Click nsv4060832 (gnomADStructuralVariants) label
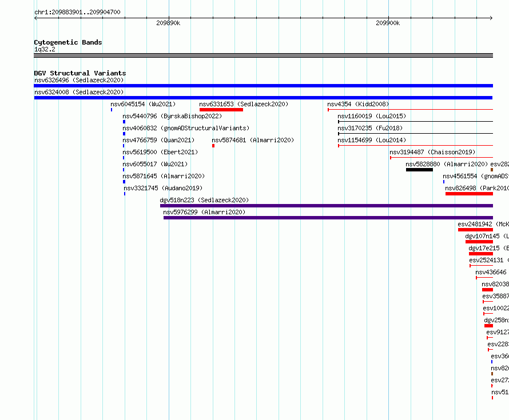This screenshot has width=509, height=420. point(186,128)
